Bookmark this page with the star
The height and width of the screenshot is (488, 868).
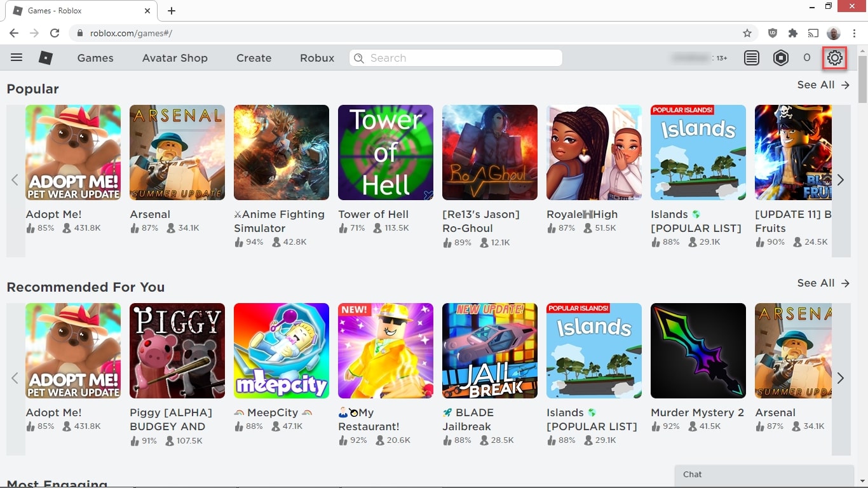(x=747, y=33)
